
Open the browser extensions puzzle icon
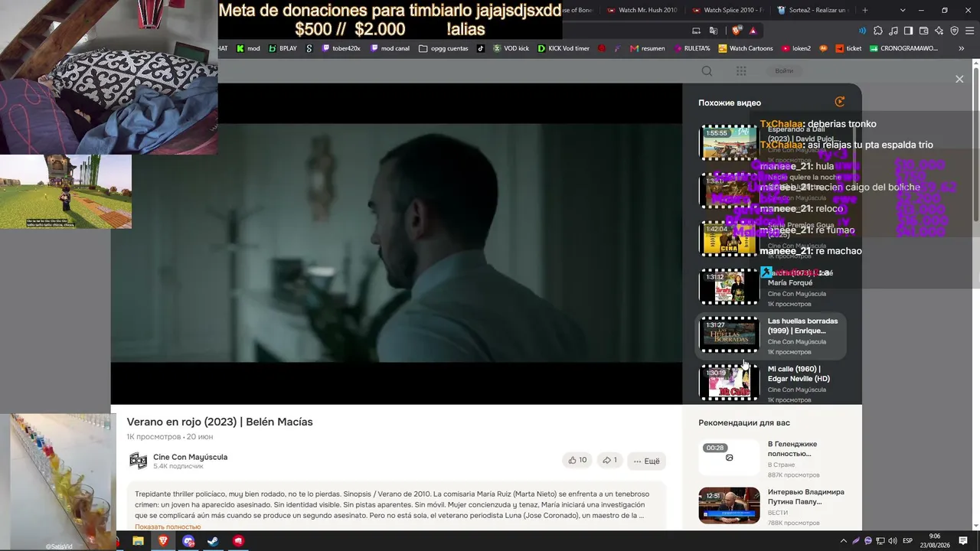(x=878, y=31)
